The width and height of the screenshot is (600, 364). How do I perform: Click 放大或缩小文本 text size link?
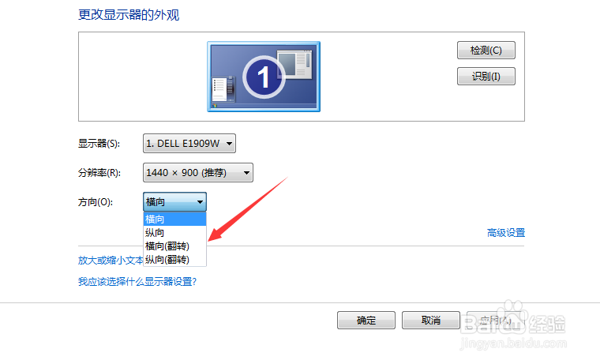[111, 261]
